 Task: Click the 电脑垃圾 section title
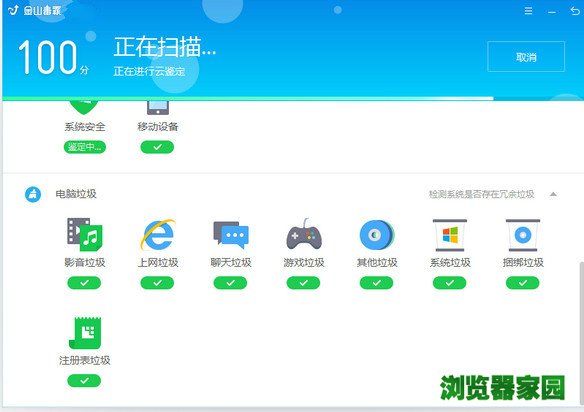[76, 194]
